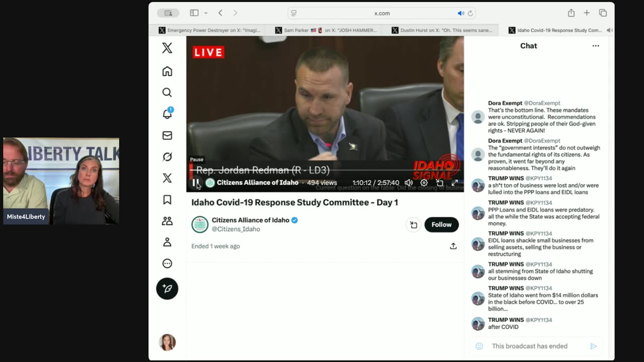Open Communities icon in sidebar
The height and width of the screenshot is (362, 644).
[167, 221]
